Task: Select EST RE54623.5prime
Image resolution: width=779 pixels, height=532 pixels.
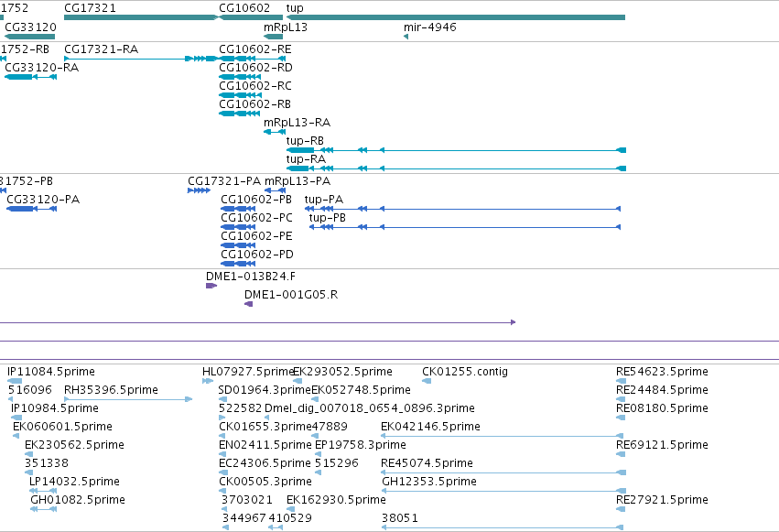Action: tap(621, 382)
